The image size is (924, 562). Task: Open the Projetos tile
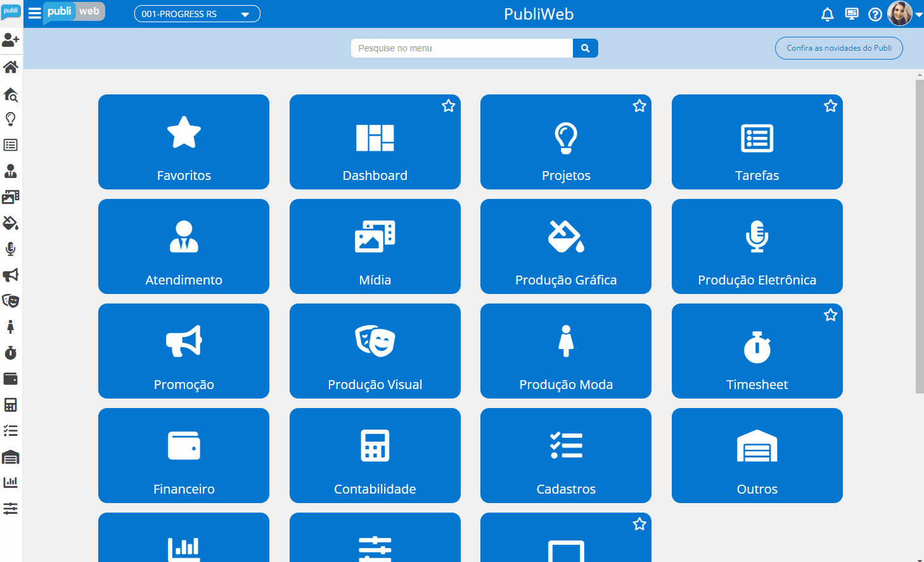click(x=566, y=142)
